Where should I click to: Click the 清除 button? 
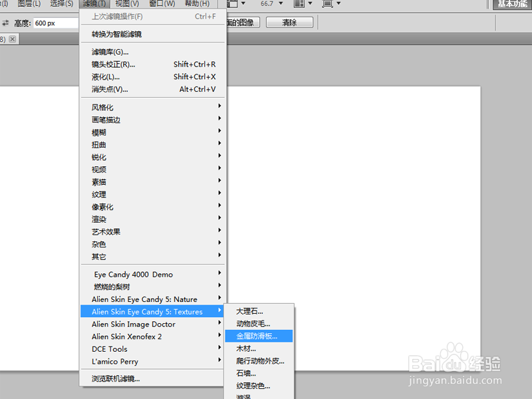[x=289, y=23]
